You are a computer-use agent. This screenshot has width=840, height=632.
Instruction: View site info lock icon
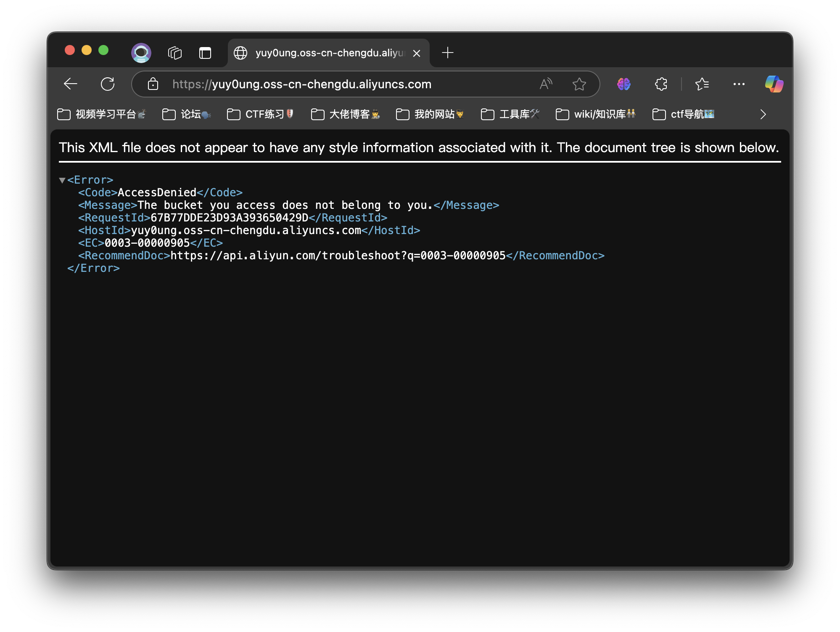pos(153,84)
